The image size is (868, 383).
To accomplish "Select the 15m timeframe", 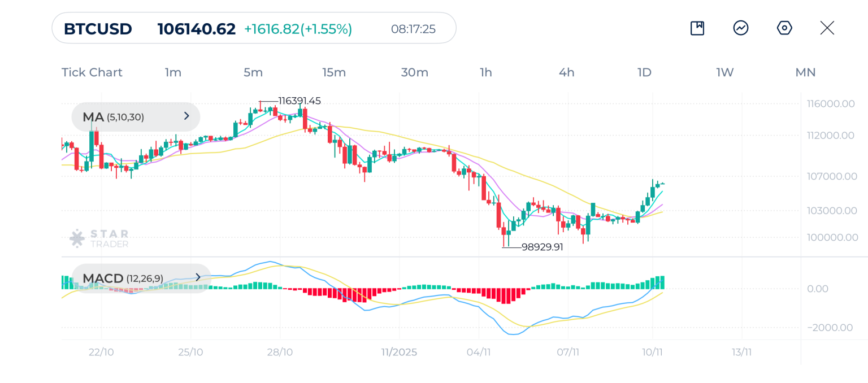I will coord(334,72).
